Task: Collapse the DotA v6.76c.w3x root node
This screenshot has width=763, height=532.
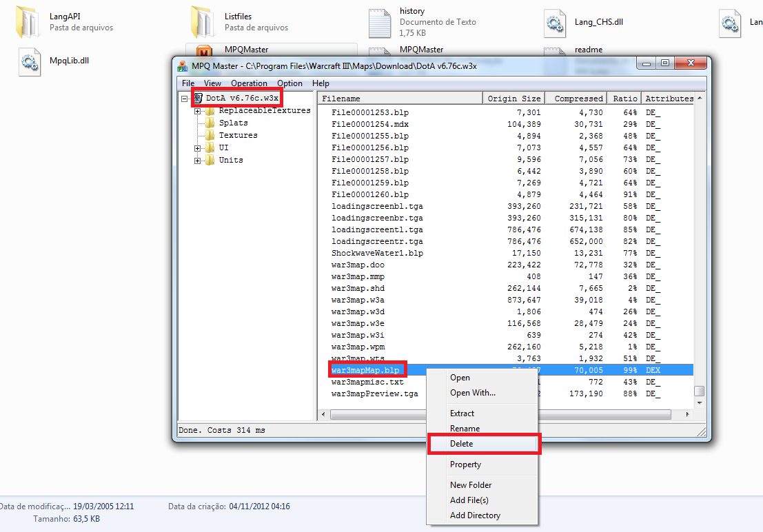Action: pos(185,99)
